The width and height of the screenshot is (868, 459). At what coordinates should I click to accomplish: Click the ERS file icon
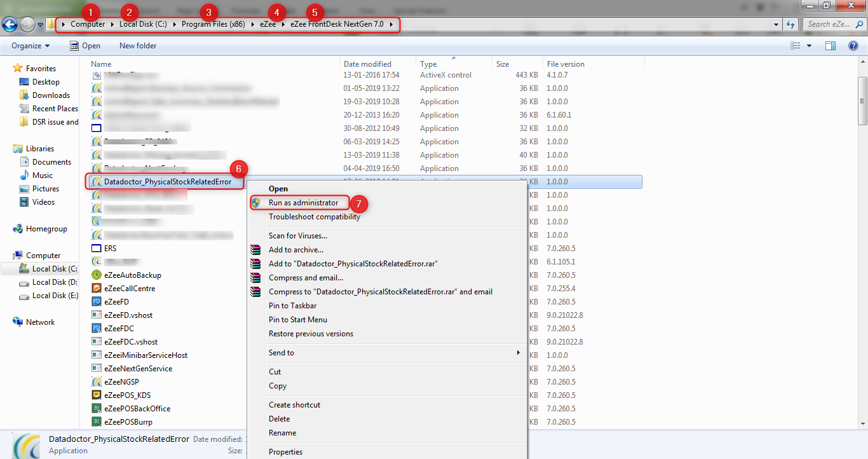click(x=97, y=249)
